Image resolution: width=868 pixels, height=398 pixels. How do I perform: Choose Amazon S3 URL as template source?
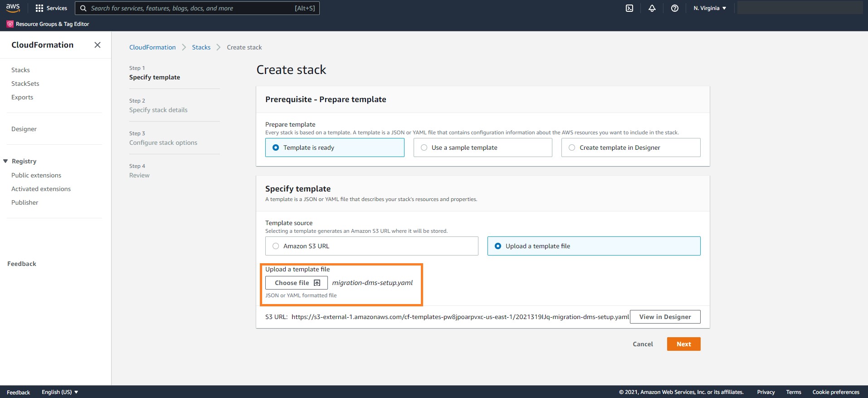click(371, 246)
